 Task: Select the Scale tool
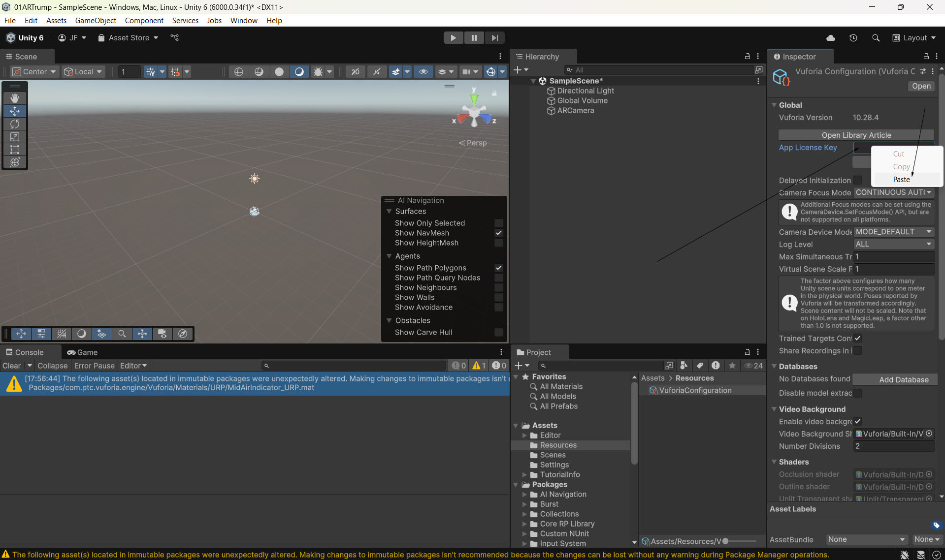pyautogui.click(x=15, y=137)
